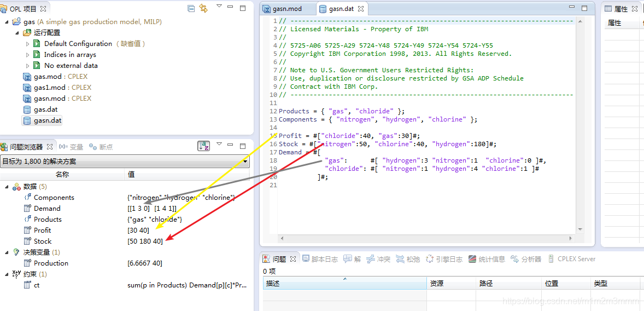Open 解 solutions tab
Image resolution: width=644 pixels, height=311 pixels.
point(352,259)
